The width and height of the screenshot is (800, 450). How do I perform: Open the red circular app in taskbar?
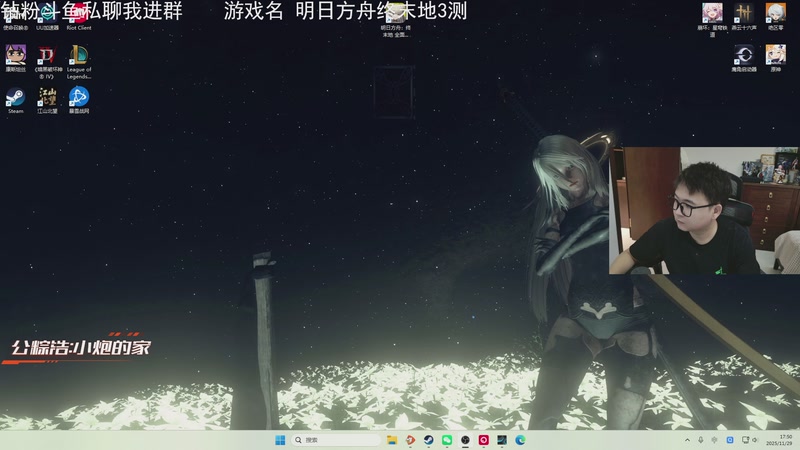(484, 440)
